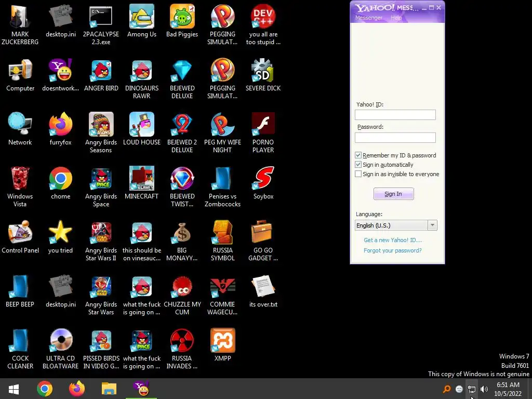Uncheck Sign in automatically

click(358, 165)
